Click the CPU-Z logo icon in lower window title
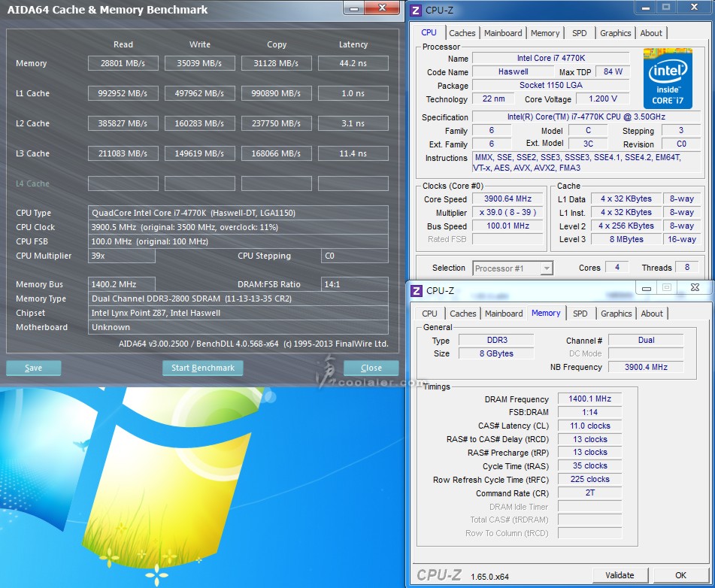715x588 pixels. pos(417,290)
